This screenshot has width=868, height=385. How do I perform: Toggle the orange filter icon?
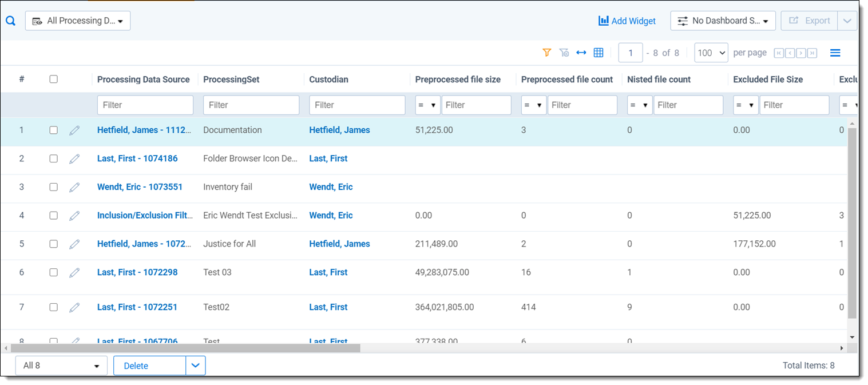coord(546,53)
